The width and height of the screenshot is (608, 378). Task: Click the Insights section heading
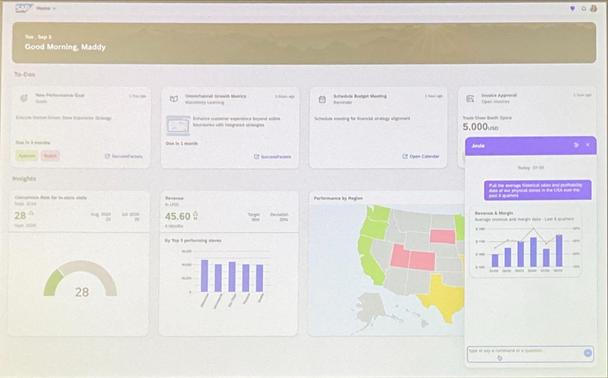[24, 179]
